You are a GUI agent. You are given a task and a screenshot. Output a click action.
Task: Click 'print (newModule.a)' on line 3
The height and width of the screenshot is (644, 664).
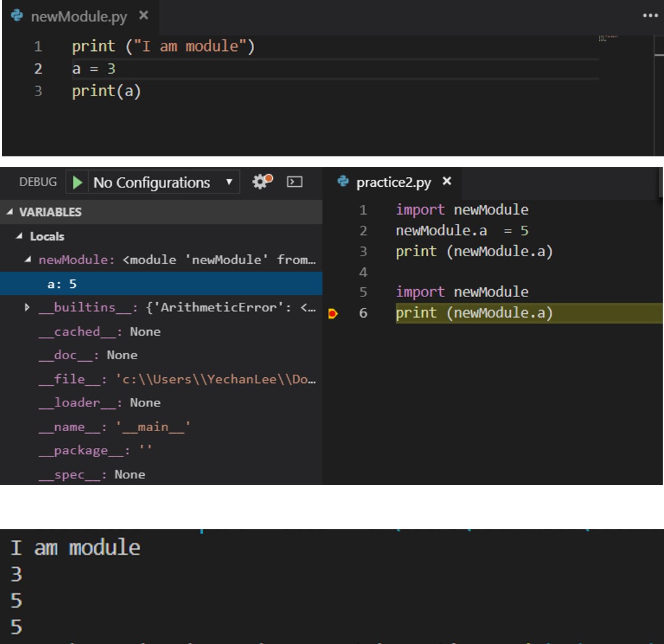pos(474,252)
